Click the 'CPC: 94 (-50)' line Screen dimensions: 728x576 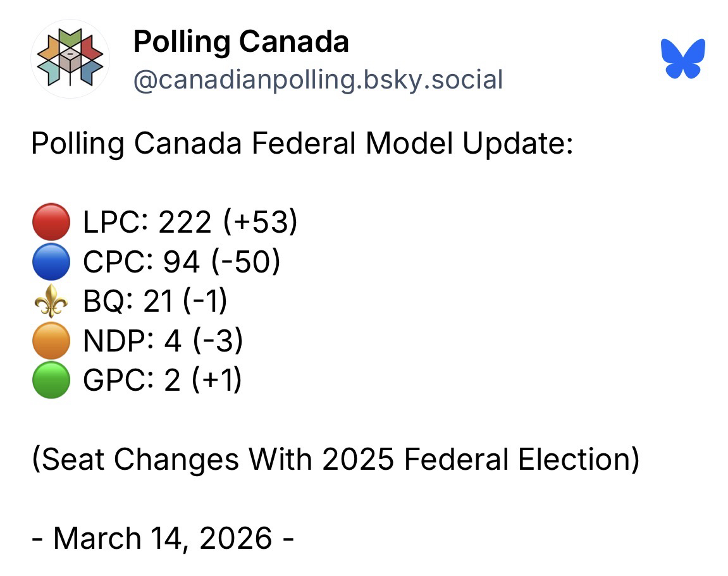181,261
